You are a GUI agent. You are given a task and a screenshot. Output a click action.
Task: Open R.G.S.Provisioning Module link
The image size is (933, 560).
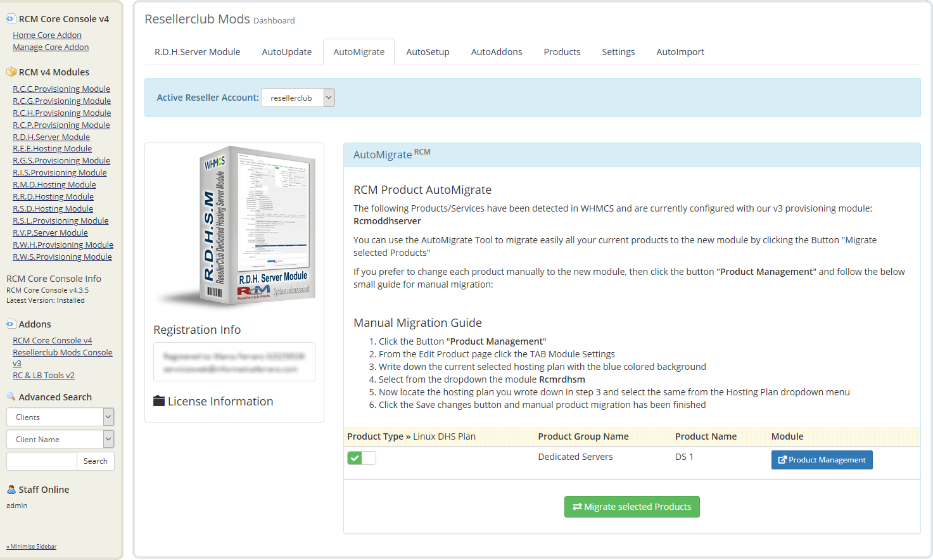pos(61,161)
